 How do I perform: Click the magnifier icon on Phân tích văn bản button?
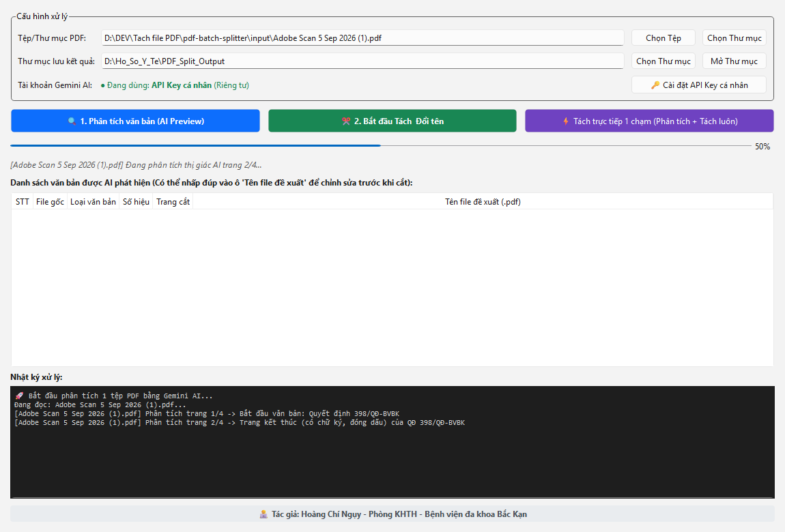(x=72, y=121)
